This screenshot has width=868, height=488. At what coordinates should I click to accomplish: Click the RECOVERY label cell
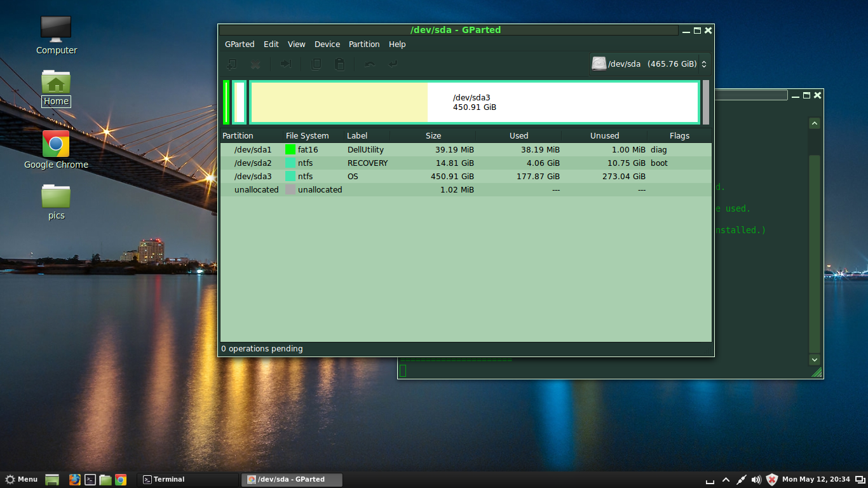(367, 163)
